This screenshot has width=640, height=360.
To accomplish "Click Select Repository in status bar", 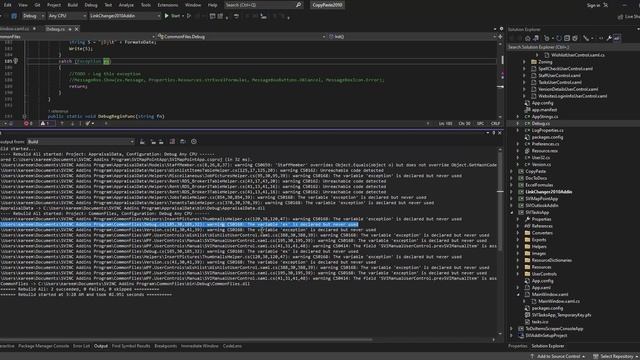I will tap(616, 356).
